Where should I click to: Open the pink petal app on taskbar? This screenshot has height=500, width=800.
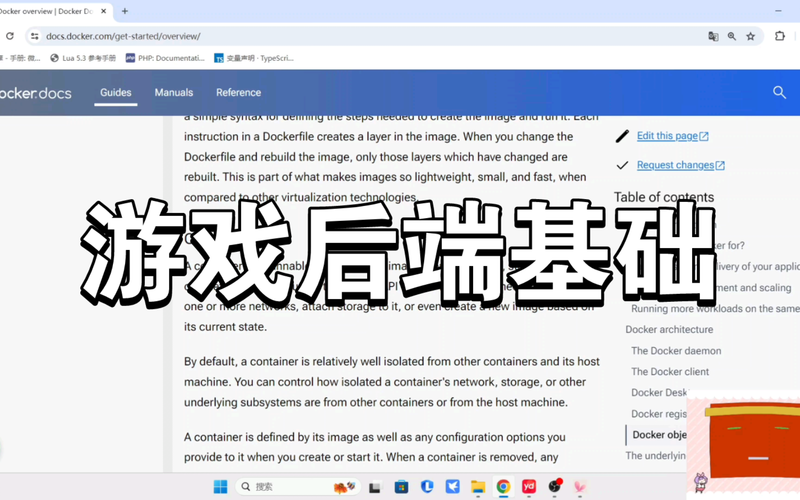[x=580, y=487]
